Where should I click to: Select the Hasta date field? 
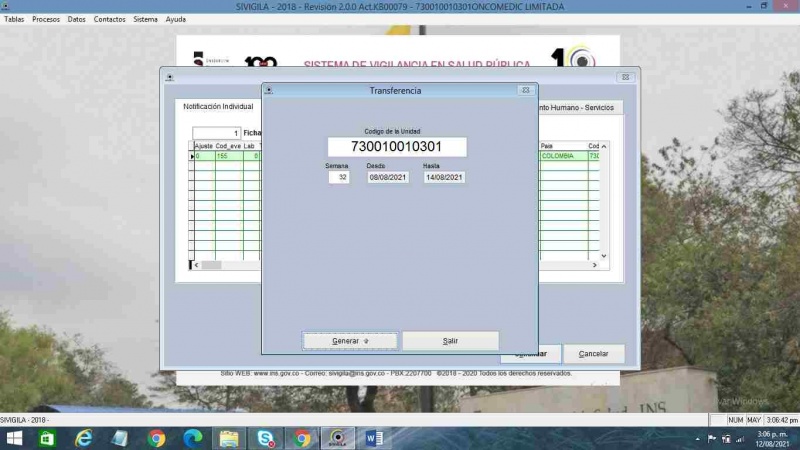[x=444, y=177]
